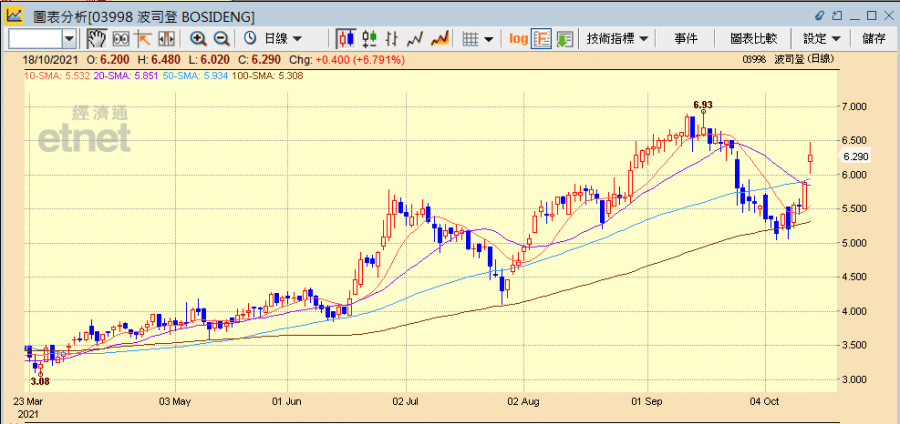Click the 事件 events button
The width and height of the screenshot is (900, 424).
[686, 38]
